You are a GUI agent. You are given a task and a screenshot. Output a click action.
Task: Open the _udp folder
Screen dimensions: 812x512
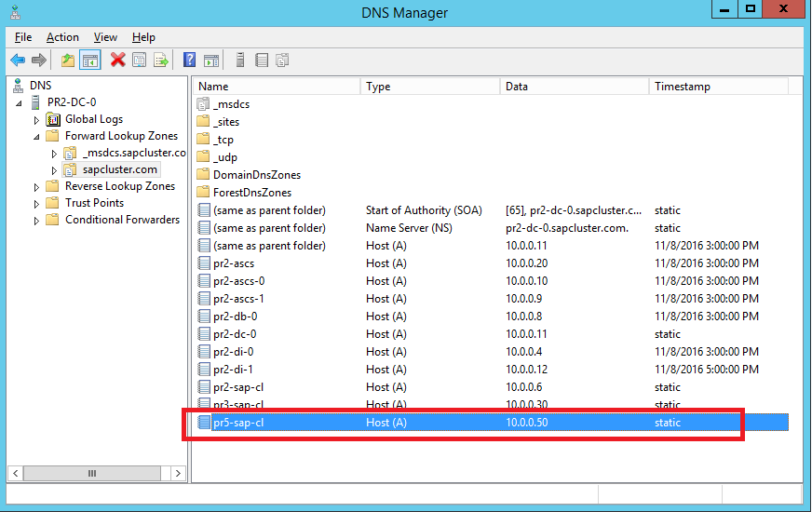tap(224, 157)
